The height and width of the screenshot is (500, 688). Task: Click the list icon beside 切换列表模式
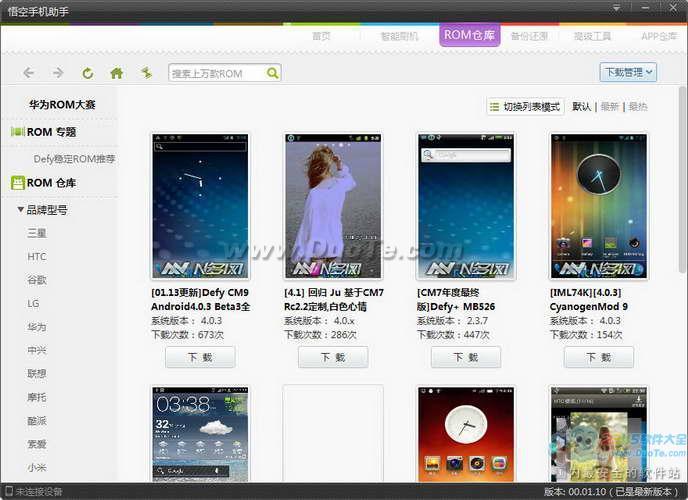[494, 107]
